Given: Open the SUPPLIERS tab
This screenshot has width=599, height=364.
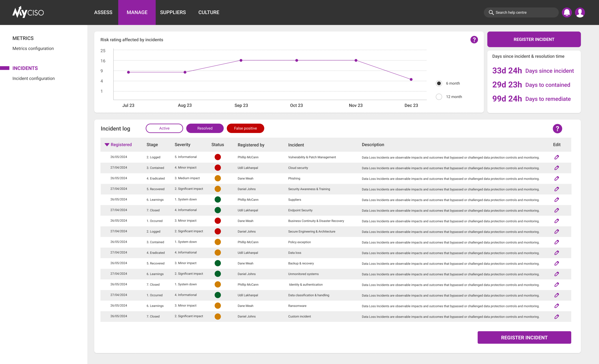Looking at the screenshot, I should tap(173, 12).
